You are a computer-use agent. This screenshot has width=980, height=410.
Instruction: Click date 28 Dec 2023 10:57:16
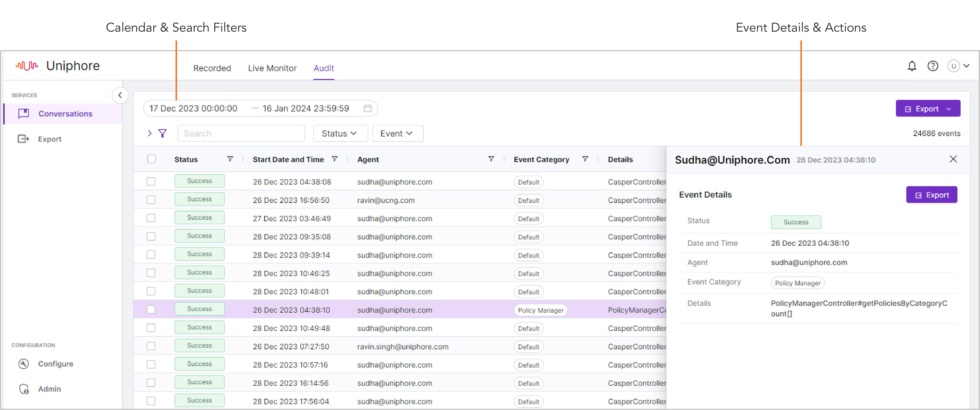pos(290,365)
